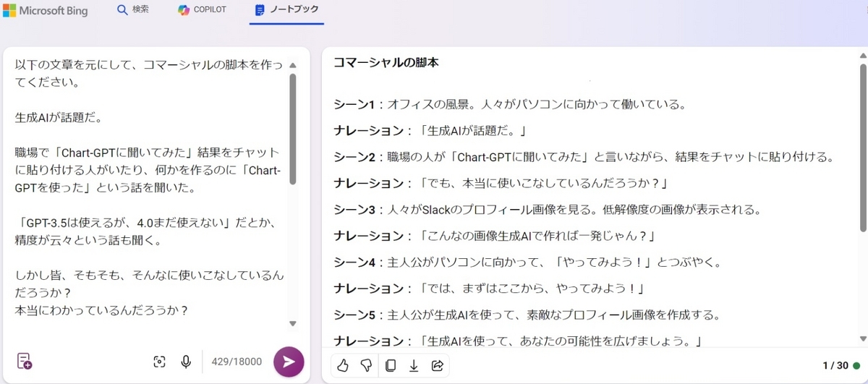Image resolution: width=868 pixels, height=384 pixels.
Task: Click the image capture (visual search) icon
Action: pos(159,362)
